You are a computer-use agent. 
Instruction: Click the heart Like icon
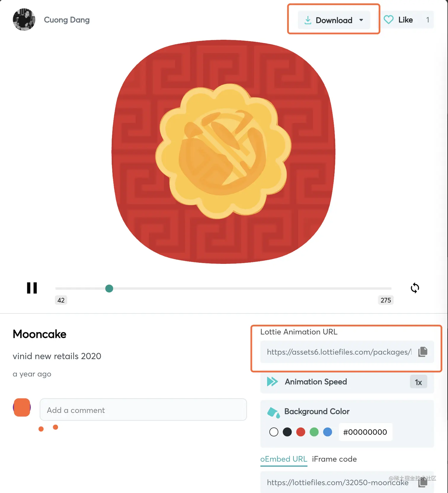(388, 20)
